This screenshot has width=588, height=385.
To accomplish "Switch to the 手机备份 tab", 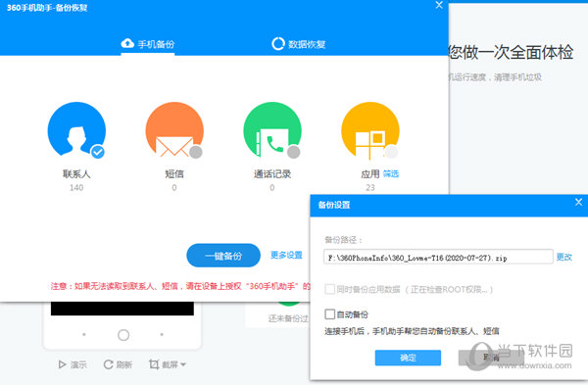I will pyautogui.click(x=148, y=44).
